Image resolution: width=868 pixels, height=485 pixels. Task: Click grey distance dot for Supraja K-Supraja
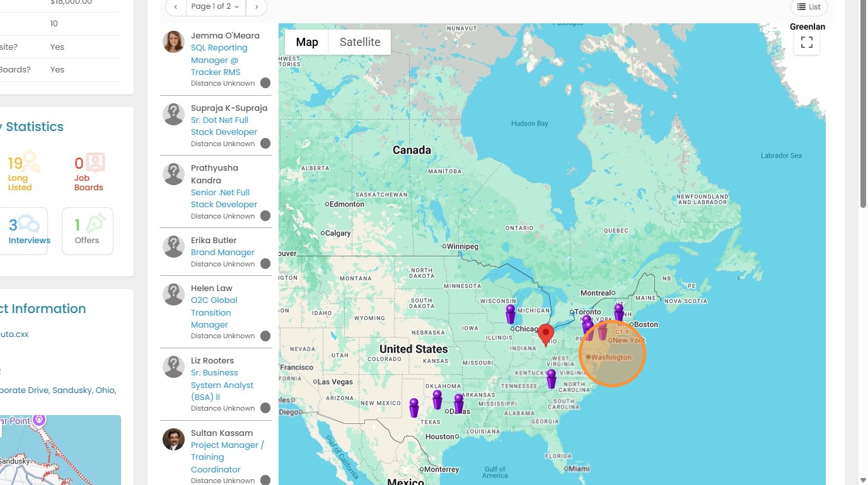click(265, 144)
